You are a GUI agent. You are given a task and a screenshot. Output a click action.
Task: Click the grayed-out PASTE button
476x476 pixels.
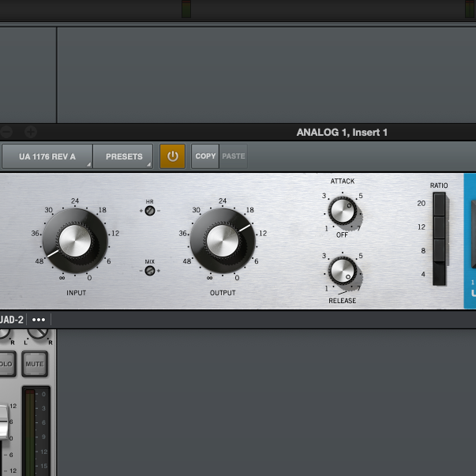click(233, 156)
